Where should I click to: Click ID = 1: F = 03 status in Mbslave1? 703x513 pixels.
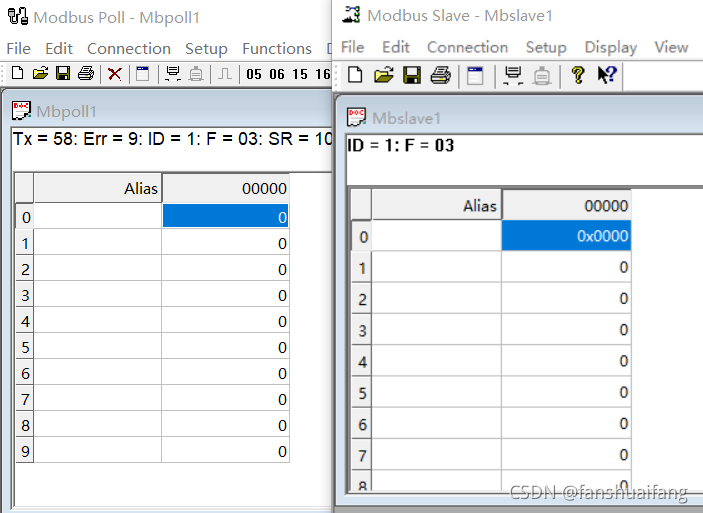tap(400, 145)
